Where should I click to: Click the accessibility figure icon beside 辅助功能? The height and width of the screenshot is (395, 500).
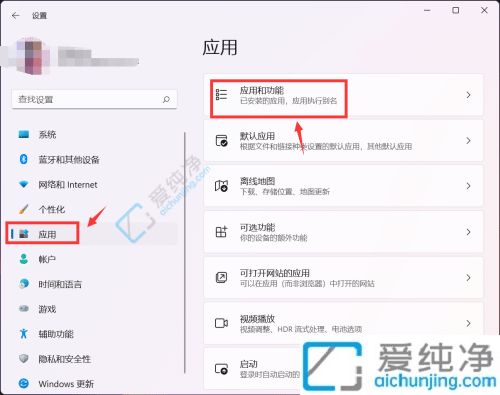click(x=24, y=333)
